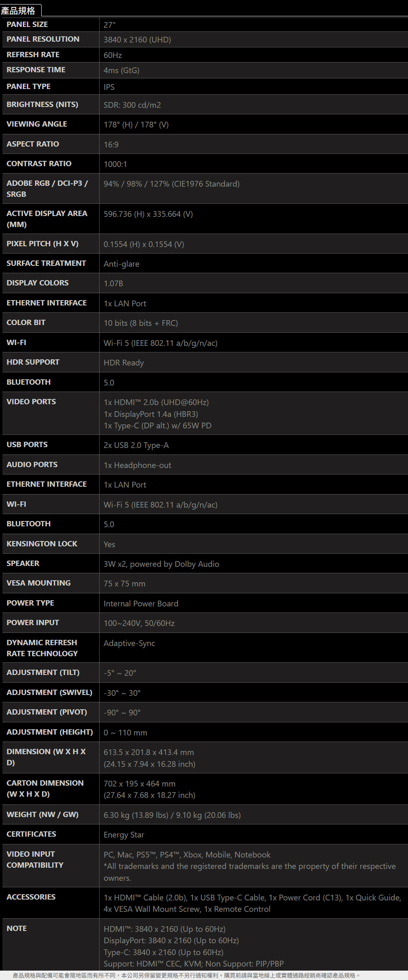Select the ACCESSORIES row label
This screenshot has width=408, height=980.
pyautogui.click(x=31, y=897)
